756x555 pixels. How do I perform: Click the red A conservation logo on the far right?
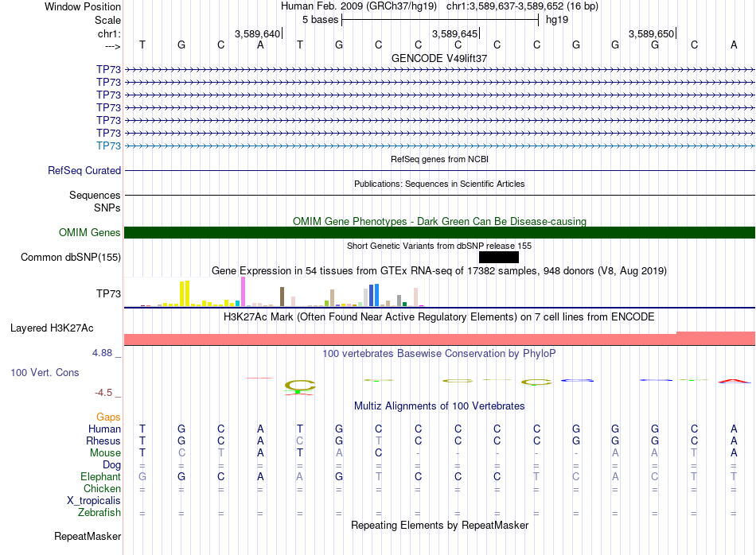point(734,381)
